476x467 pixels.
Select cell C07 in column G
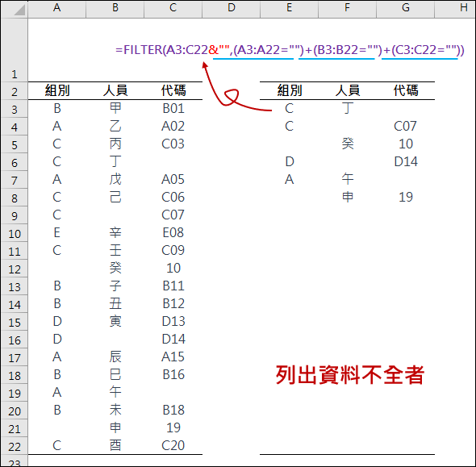(x=406, y=126)
